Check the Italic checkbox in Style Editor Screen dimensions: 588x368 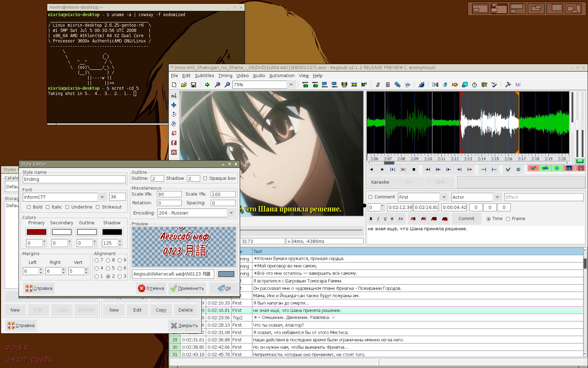click(48, 207)
